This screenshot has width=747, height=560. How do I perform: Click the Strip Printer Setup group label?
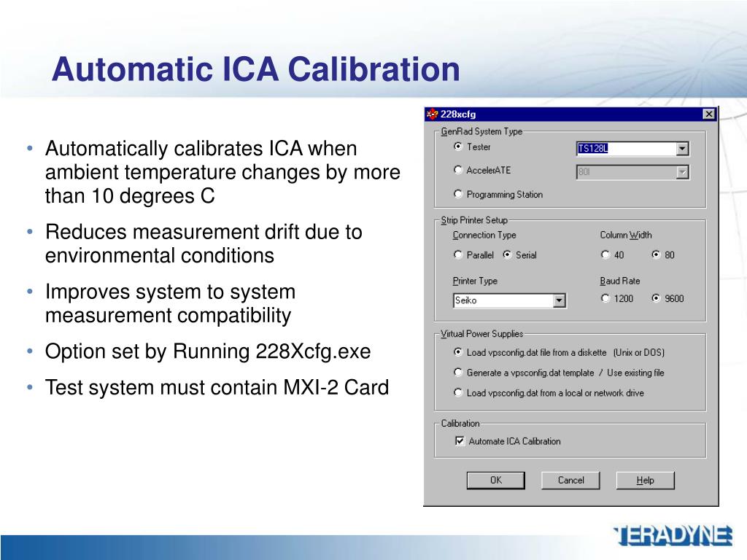(x=474, y=220)
